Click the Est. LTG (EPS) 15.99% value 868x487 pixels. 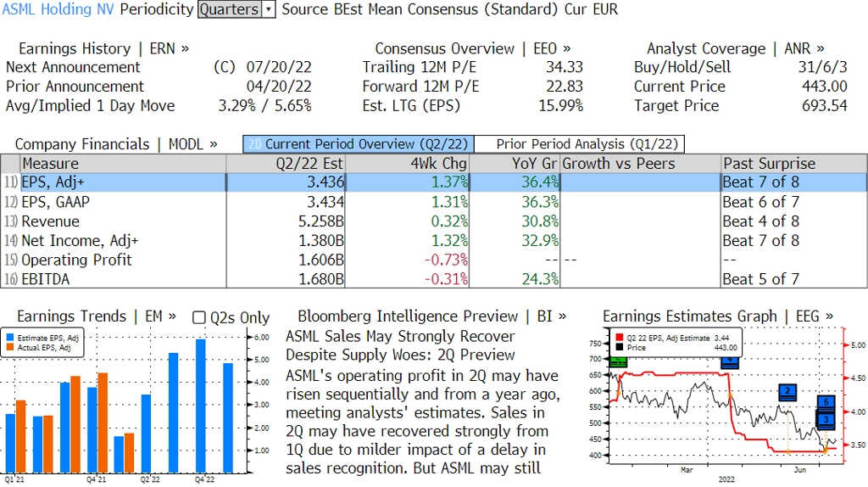tap(561, 106)
